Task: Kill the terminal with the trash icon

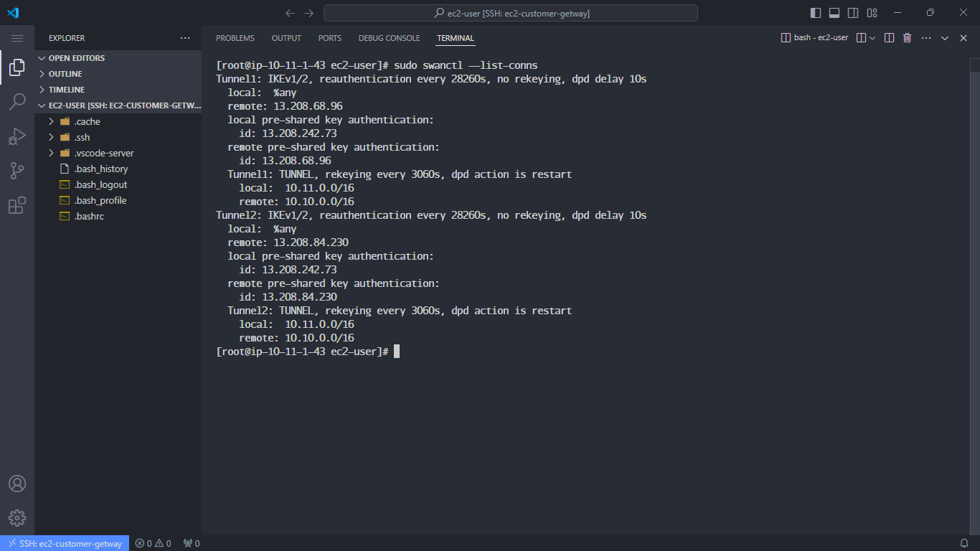Action: click(906, 37)
